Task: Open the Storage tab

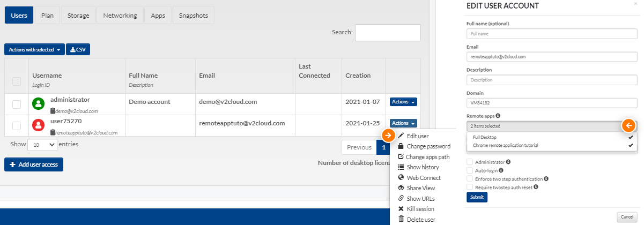Action: click(78, 16)
